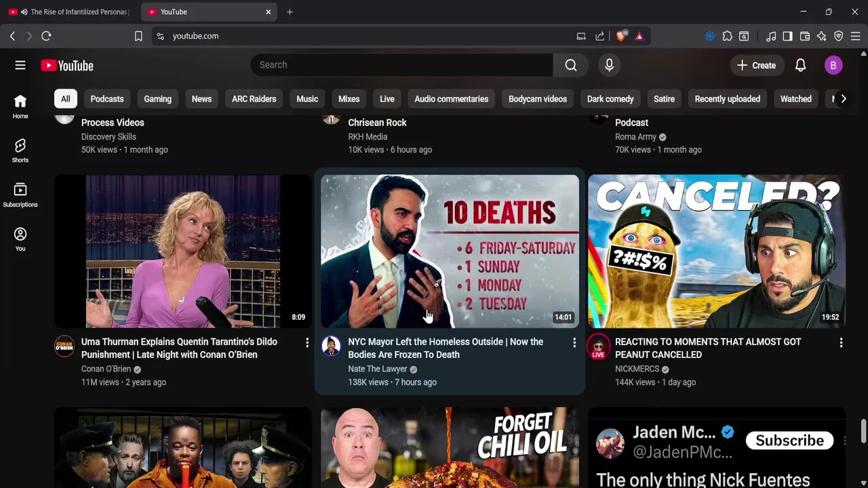Start voice search with microphone icon
The width and height of the screenshot is (868, 488).
point(609,65)
